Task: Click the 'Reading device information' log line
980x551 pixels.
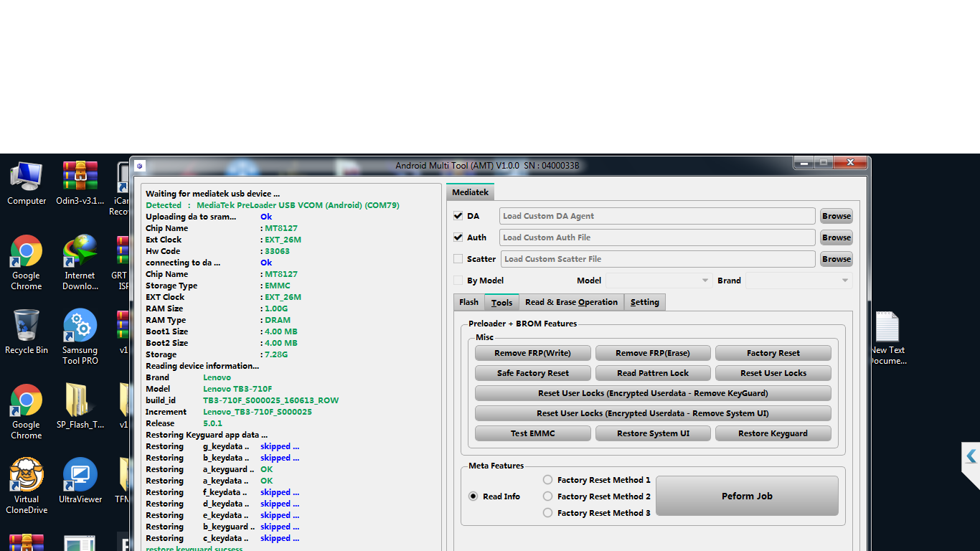Action: point(202,366)
